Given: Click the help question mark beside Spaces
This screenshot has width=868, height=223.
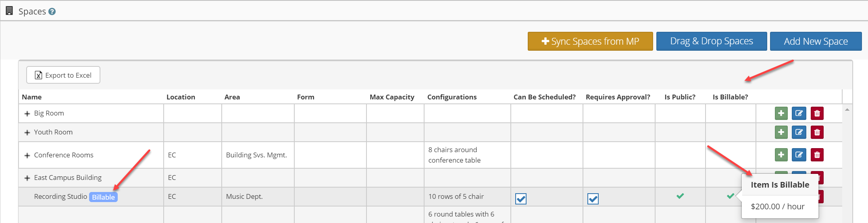Looking at the screenshot, I should point(52,12).
